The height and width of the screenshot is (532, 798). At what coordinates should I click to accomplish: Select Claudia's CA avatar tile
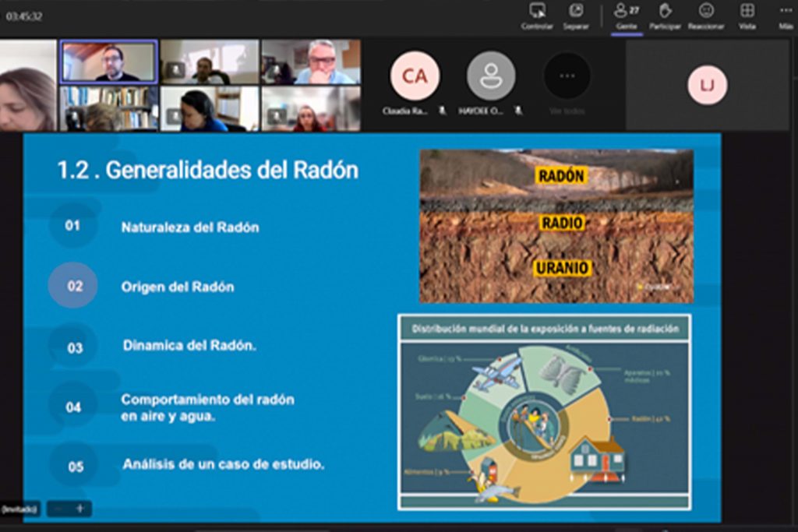(x=415, y=76)
